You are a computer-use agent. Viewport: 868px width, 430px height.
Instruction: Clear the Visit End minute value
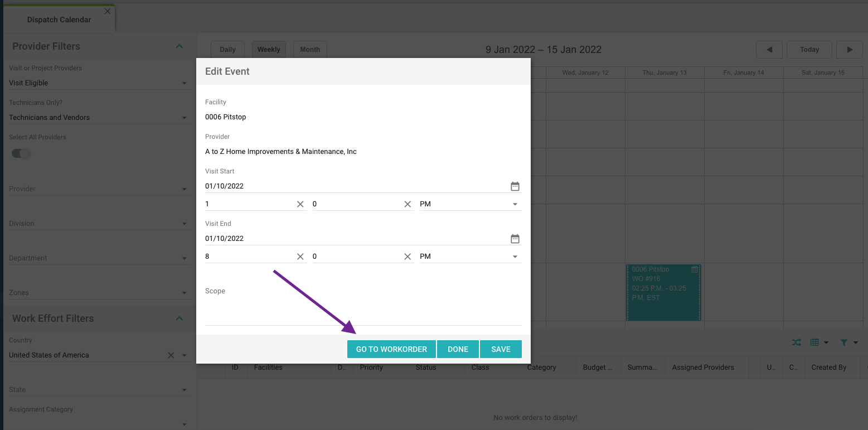(408, 257)
